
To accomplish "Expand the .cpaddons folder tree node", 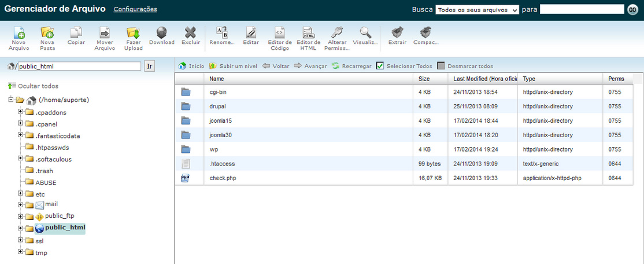I will pos(20,112).
